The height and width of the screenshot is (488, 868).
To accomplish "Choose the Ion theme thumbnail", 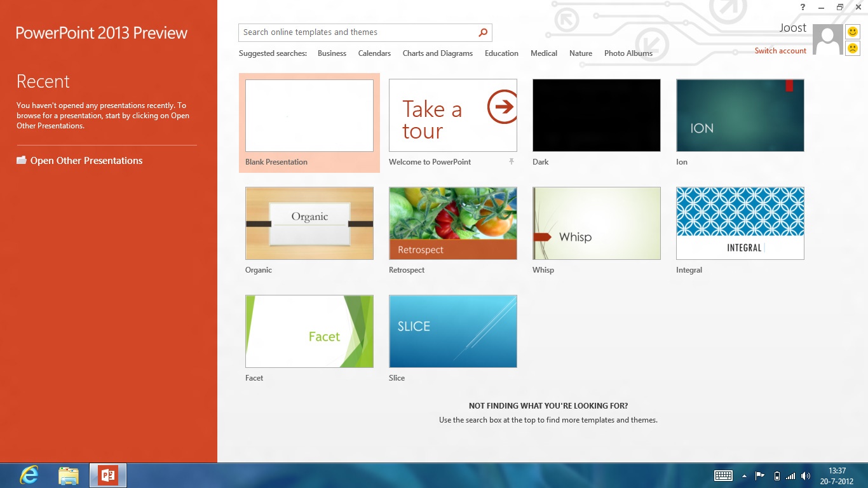I will coord(740,116).
